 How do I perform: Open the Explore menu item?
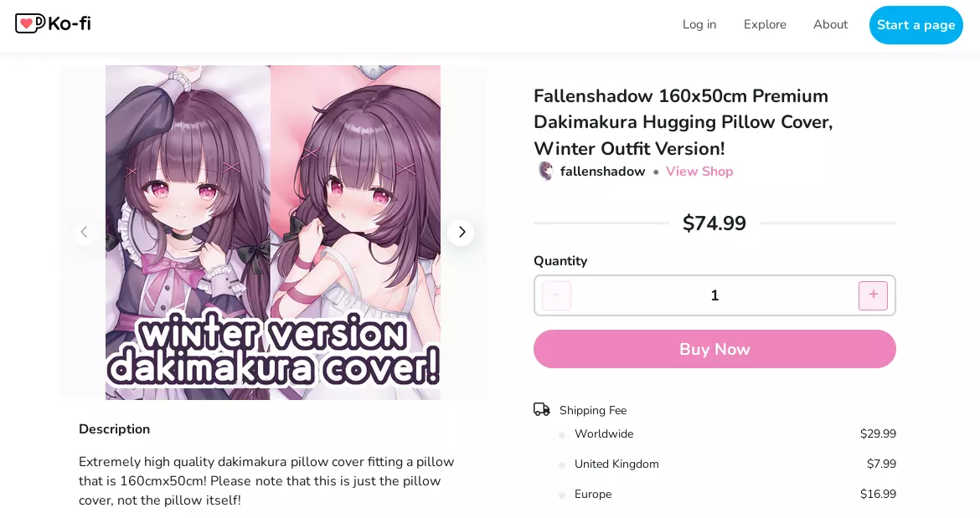coord(765,24)
